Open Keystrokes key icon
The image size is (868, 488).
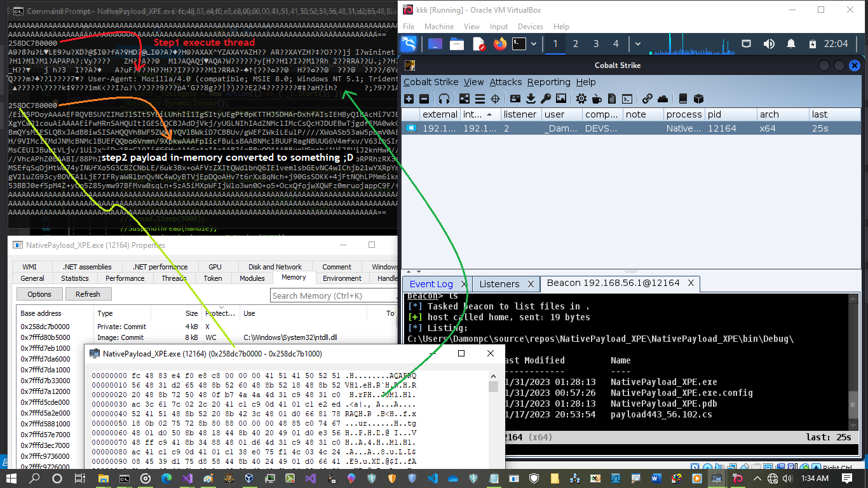click(x=546, y=98)
